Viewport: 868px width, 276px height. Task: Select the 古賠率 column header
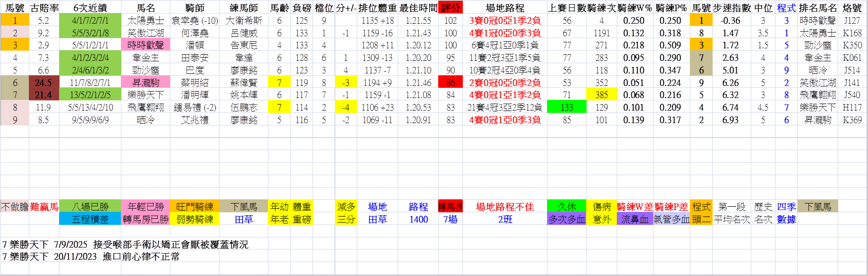44,8
